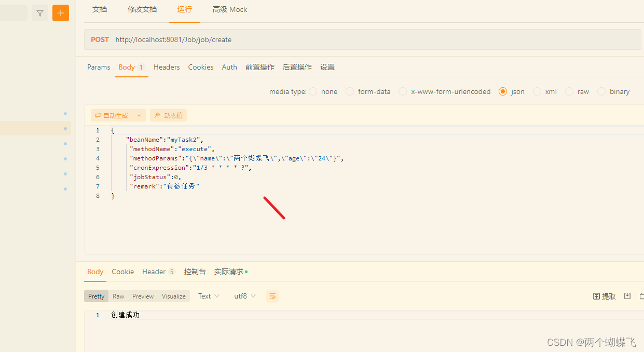644x352 pixels.
Task: Open the 控制台 console tab
Action: (x=195, y=272)
